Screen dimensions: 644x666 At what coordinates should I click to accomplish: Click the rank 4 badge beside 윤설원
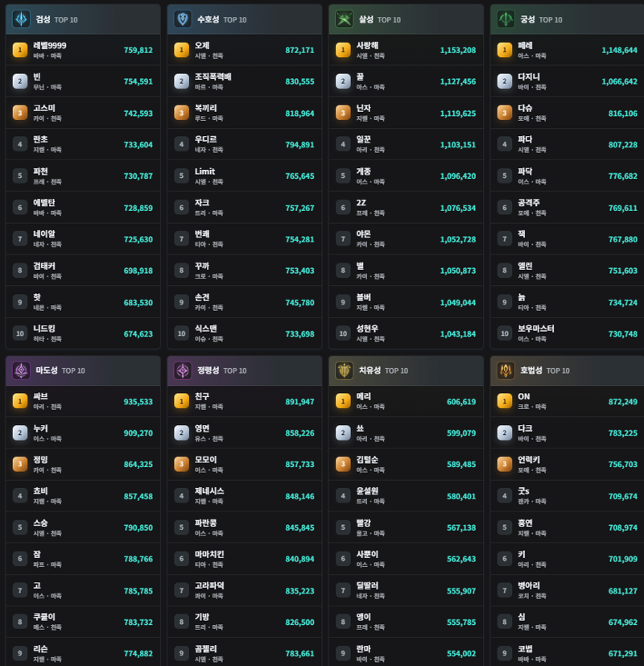point(343,496)
